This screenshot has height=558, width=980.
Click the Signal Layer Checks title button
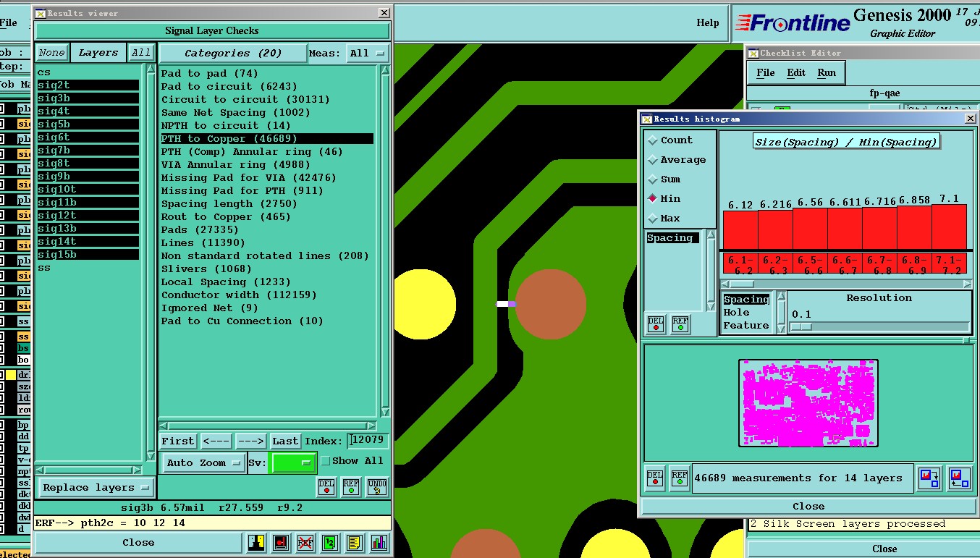pos(211,30)
